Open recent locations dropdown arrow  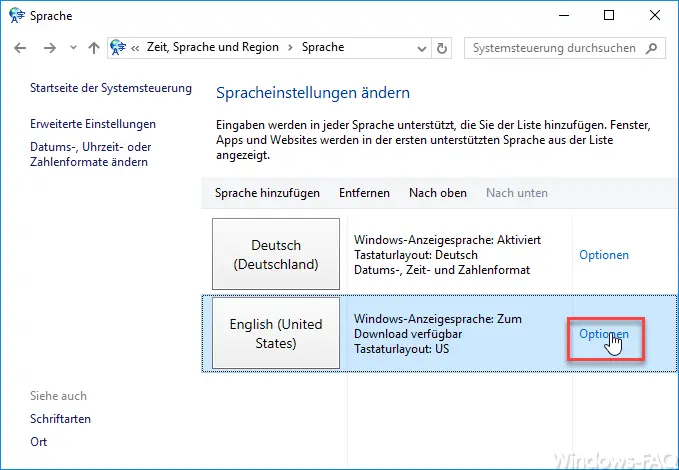[73, 48]
